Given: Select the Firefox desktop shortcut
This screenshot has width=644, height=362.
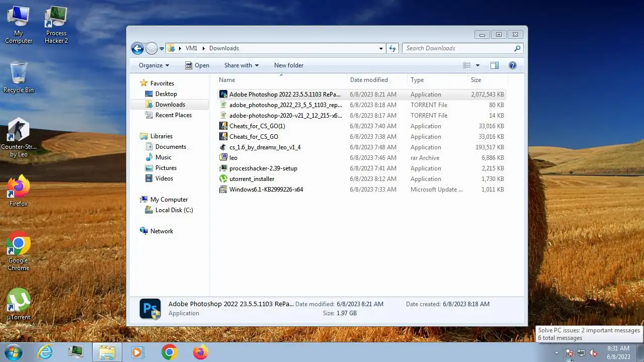Looking at the screenshot, I should (19, 191).
